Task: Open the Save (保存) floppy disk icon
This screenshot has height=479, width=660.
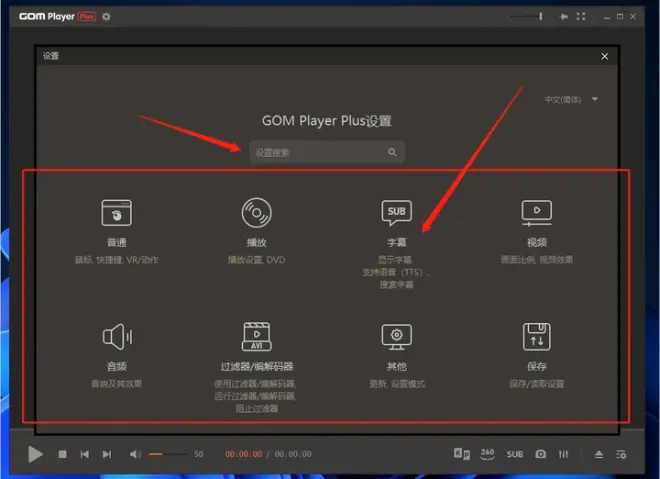Action: (x=537, y=337)
